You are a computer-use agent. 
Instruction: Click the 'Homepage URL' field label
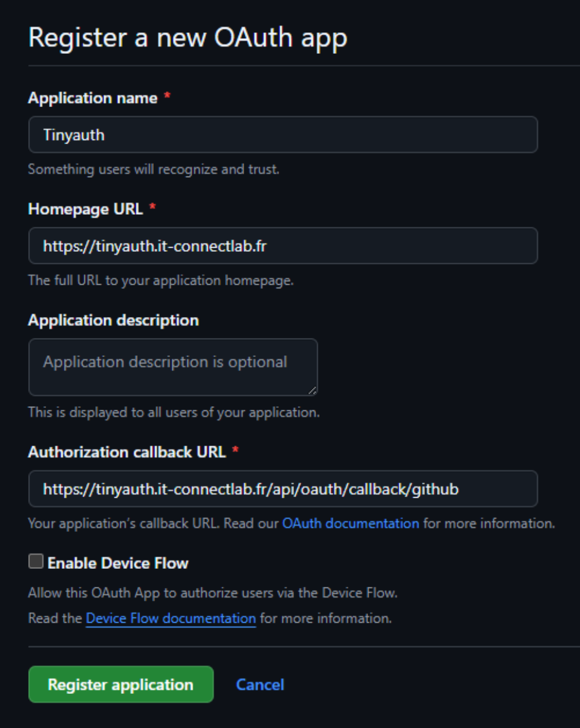pyautogui.click(x=86, y=209)
